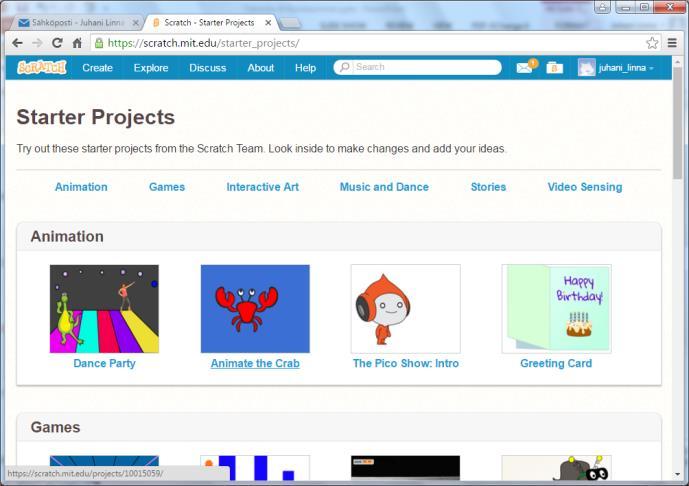Click the browser address bar URL
The height and width of the screenshot is (486, 689).
[203, 43]
